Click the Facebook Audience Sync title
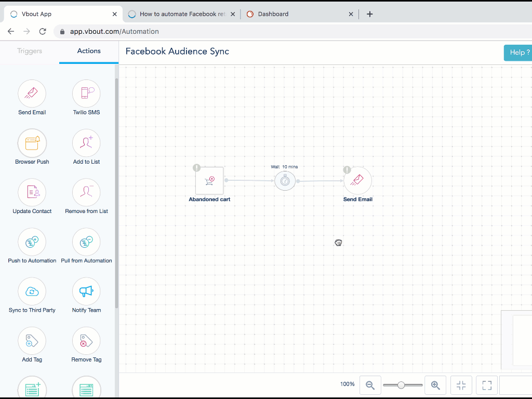 (177, 51)
